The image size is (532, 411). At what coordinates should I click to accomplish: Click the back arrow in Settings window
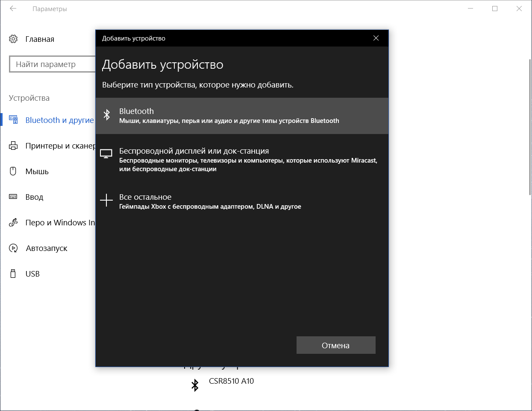(x=13, y=9)
